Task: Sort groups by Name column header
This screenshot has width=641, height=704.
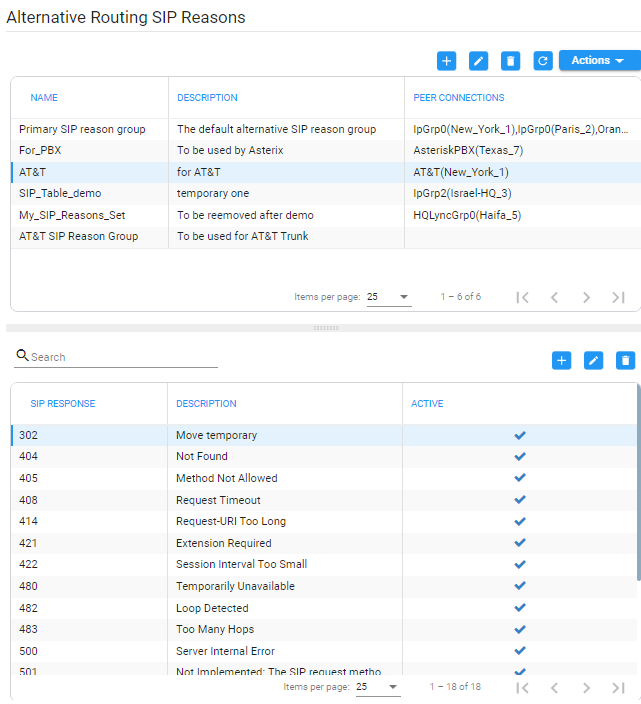Action: [44, 98]
